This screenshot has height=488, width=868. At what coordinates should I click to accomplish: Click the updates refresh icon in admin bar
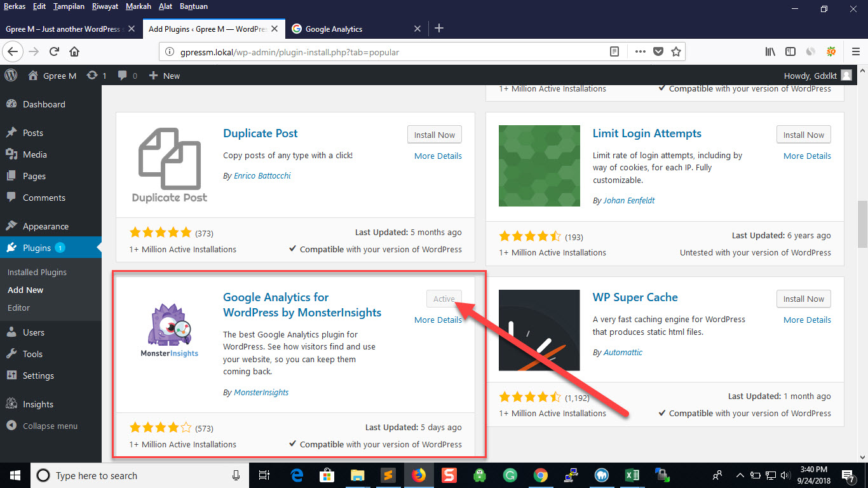pos(92,76)
